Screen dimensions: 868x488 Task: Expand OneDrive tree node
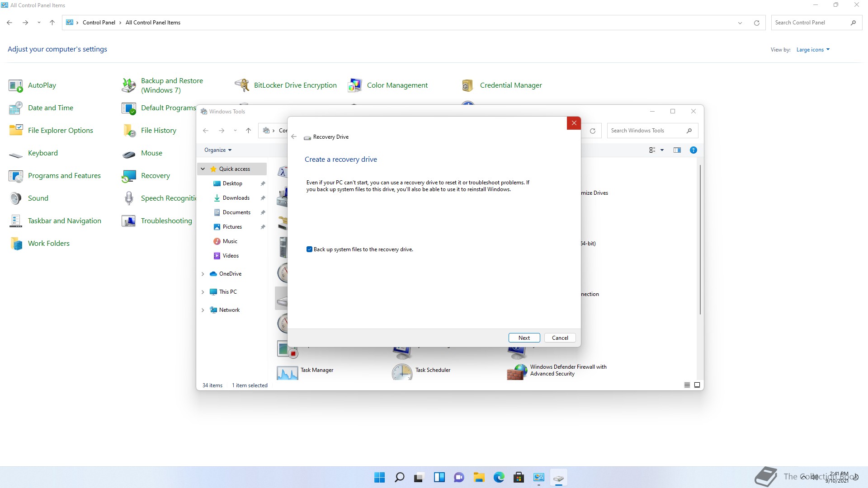pyautogui.click(x=203, y=274)
